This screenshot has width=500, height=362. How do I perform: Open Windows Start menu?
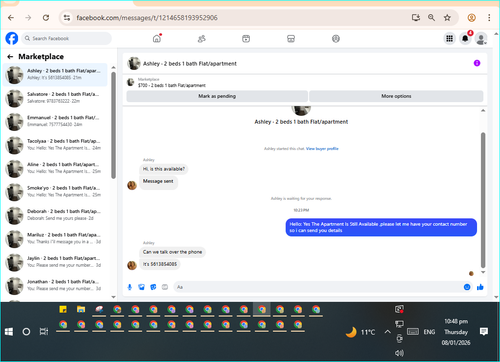(x=9, y=332)
